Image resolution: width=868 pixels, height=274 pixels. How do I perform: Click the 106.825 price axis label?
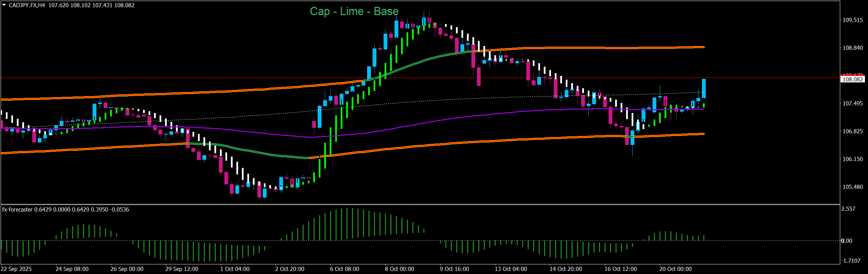[x=853, y=131]
